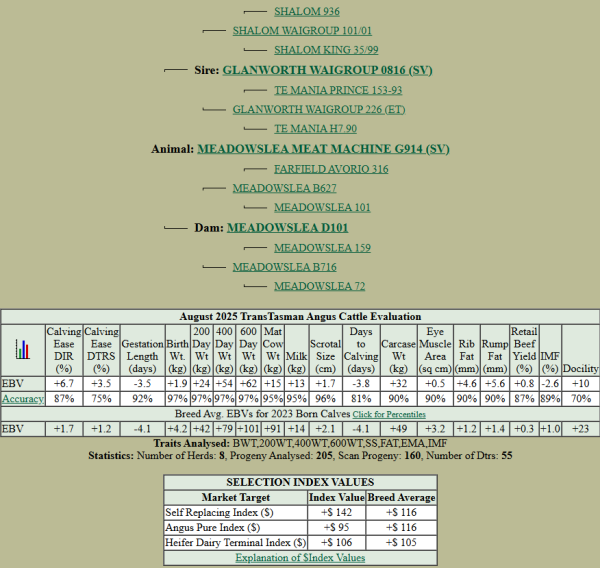Screen dimensions: 600x568
Task: Select Angus Pure Index value +$ 95
Action: pos(336,528)
